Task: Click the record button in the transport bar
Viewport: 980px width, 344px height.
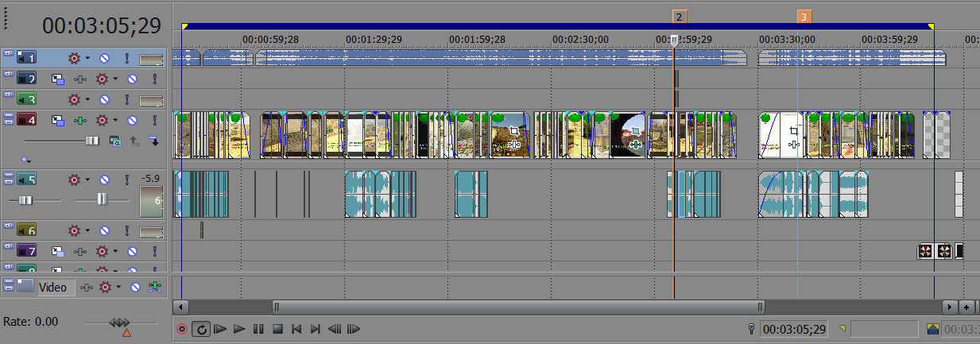Action: click(x=182, y=329)
